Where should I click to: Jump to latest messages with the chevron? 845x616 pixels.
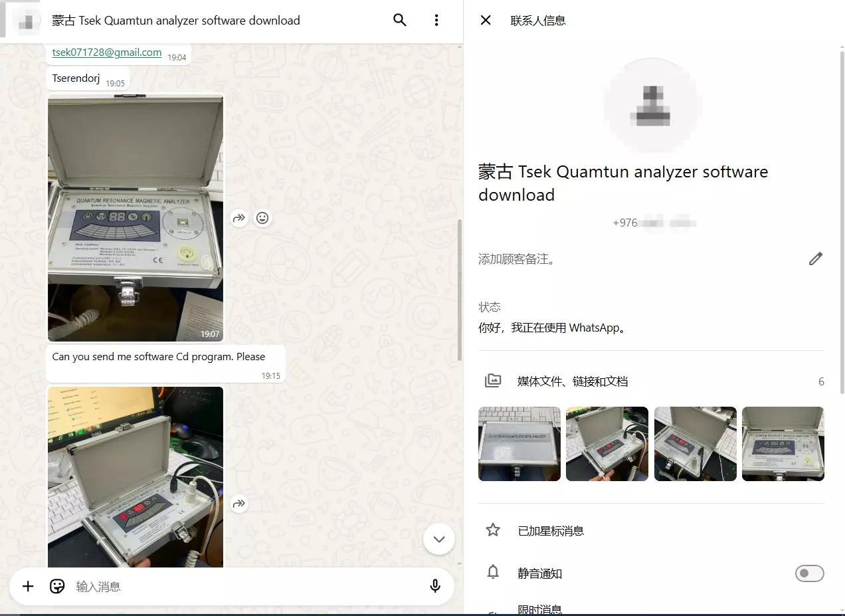coord(438,539)
